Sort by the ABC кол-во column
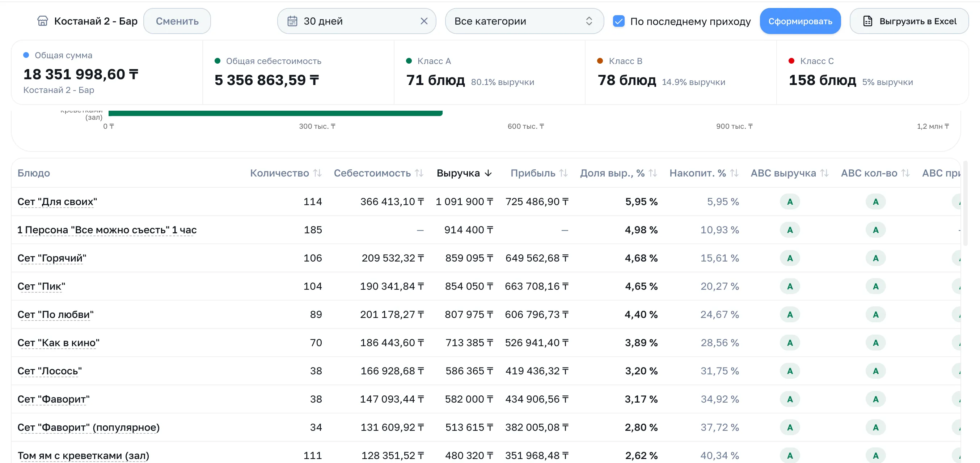This screenshot has width=980, height=463. [x=875, y=173]
